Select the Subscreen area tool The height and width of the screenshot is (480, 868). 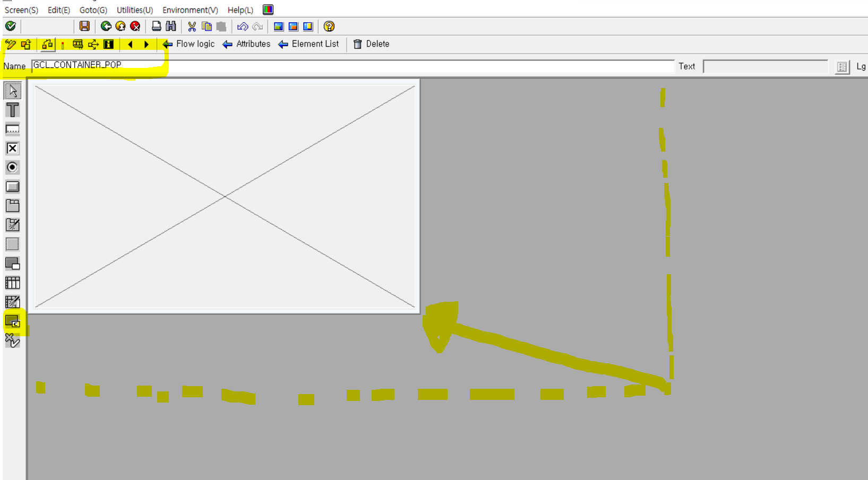pos(13,264)
